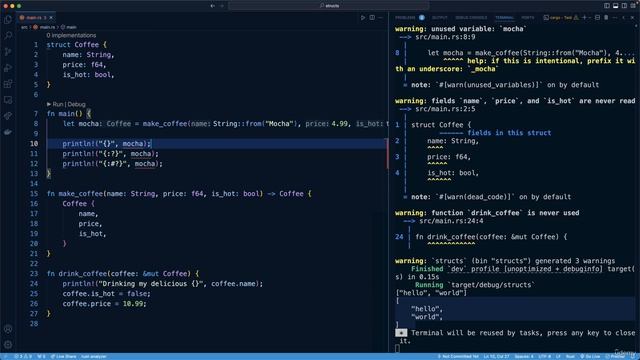Open the Run and Debug view
The image size is (640, 360).
point(8,68)
